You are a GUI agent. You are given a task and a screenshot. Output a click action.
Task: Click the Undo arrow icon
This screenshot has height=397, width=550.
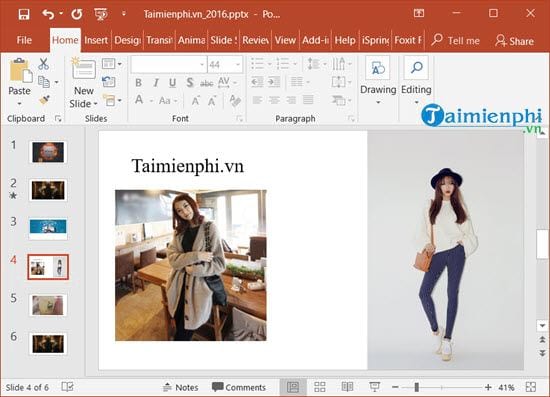48,14
